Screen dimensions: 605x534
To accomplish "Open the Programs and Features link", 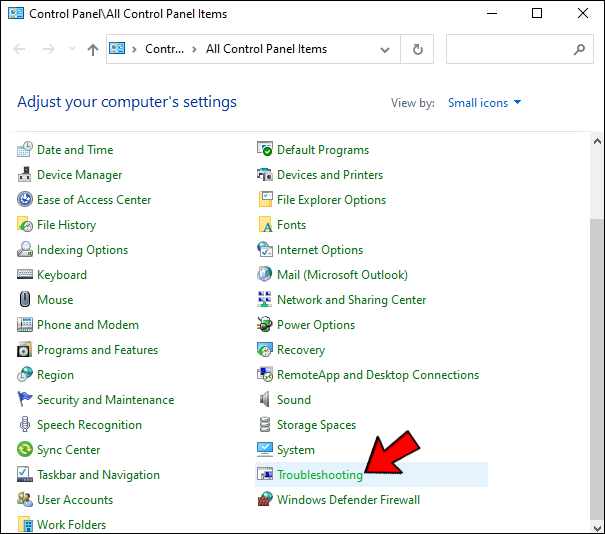I will pyautogui.click(x=97, y=350).
